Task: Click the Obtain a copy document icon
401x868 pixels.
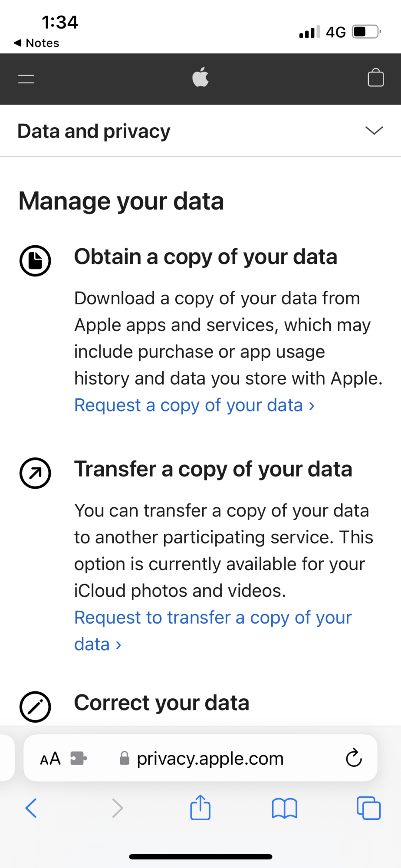Action: tap(35, 260)
